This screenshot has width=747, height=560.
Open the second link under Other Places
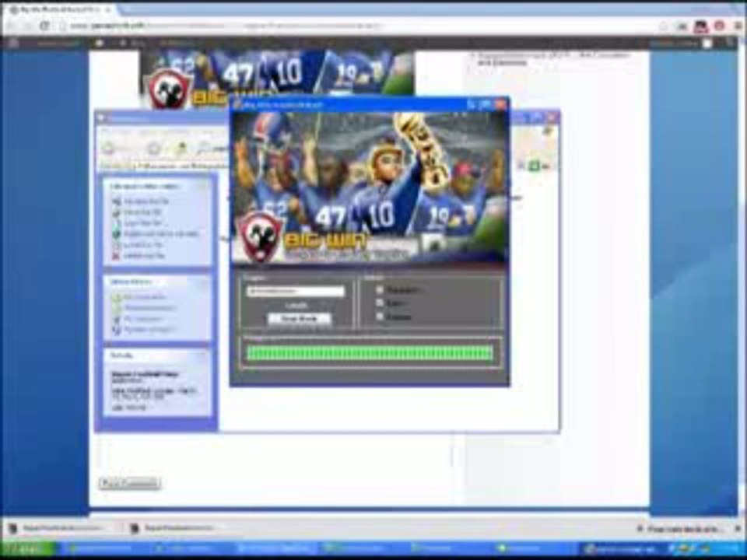point(144,308)
